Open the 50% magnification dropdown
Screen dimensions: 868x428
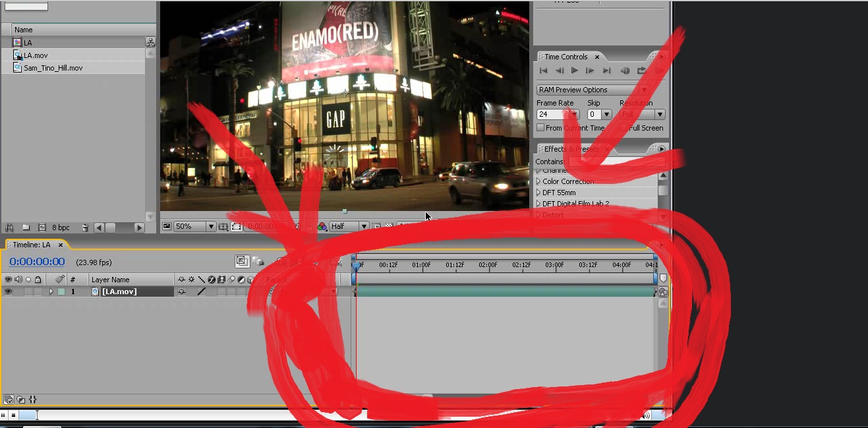pyautogui.click(x=195, y=226)
